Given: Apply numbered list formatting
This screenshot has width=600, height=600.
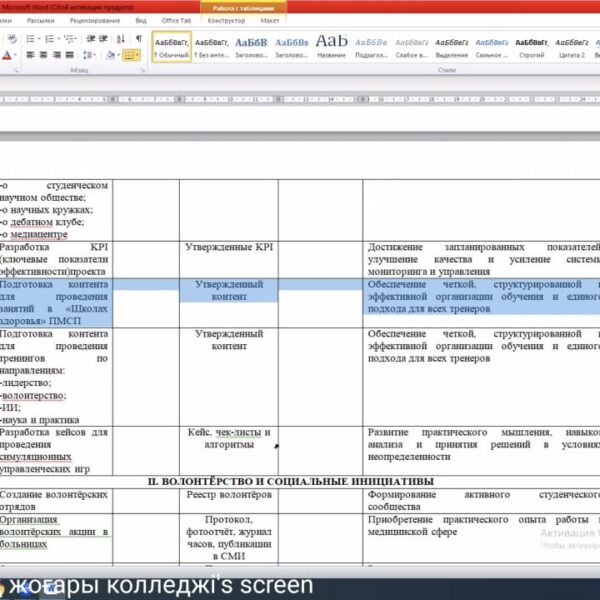Looking at the screenshot, I should [49, 39].
